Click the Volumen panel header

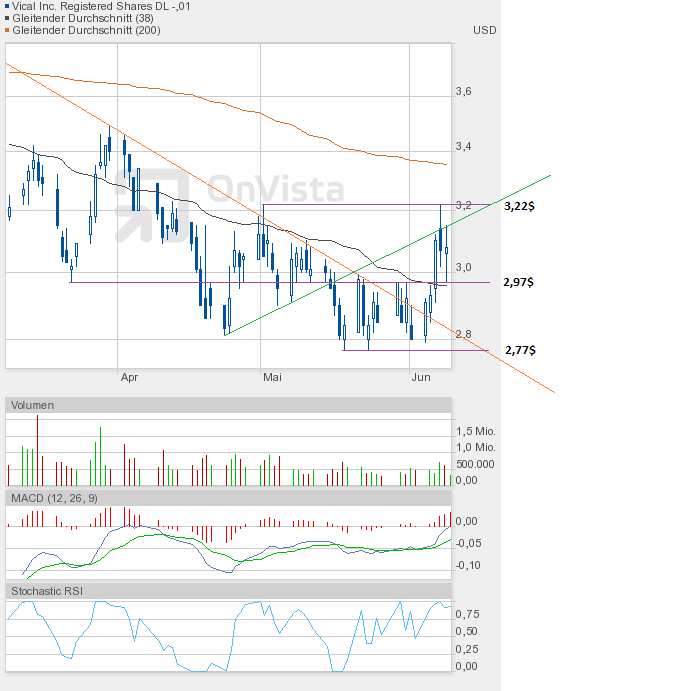click(x=228, y=405)
